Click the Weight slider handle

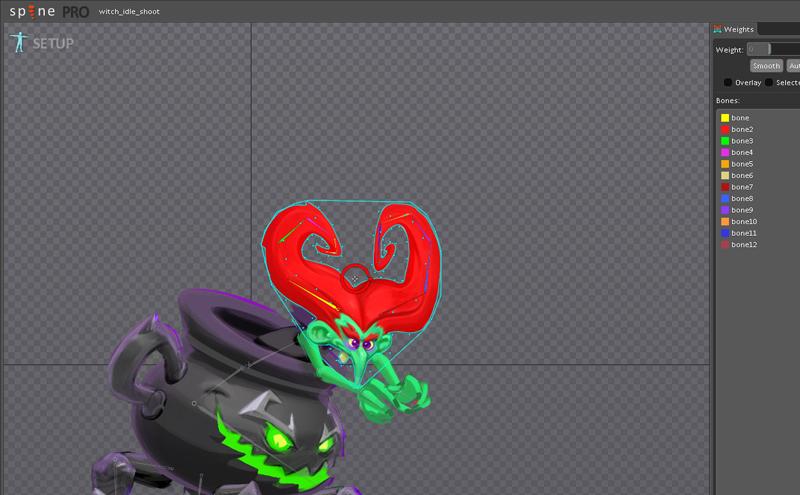pos(769,49)
